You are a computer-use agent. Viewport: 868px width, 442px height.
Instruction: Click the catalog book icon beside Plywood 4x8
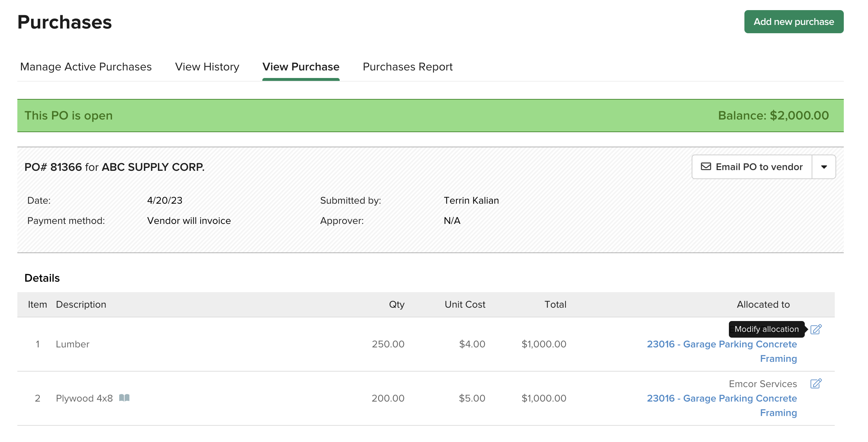tap(124, 398)
